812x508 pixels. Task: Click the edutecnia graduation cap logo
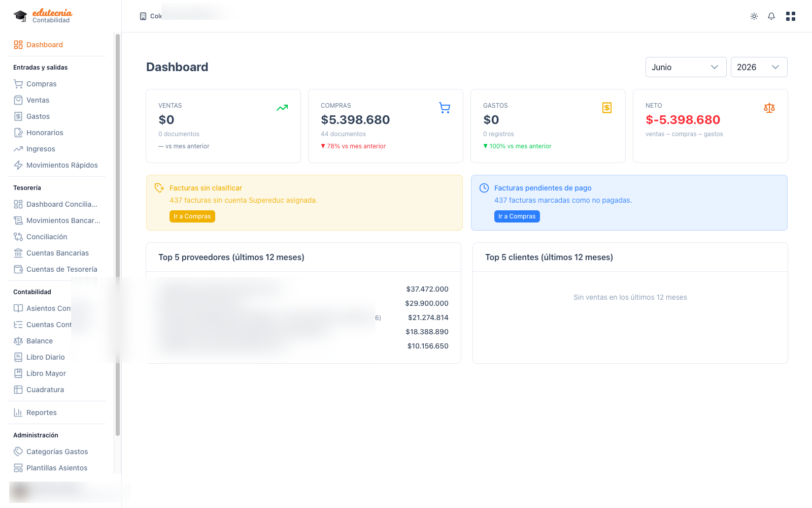coord(20,16)
